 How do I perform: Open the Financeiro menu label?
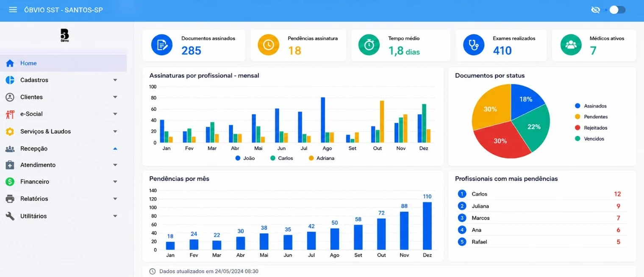pyautogui.click(x=35, y=182)
